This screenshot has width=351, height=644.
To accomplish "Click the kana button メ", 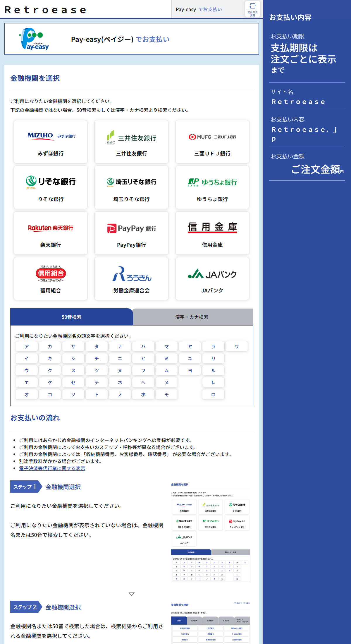I will point(167,382).
